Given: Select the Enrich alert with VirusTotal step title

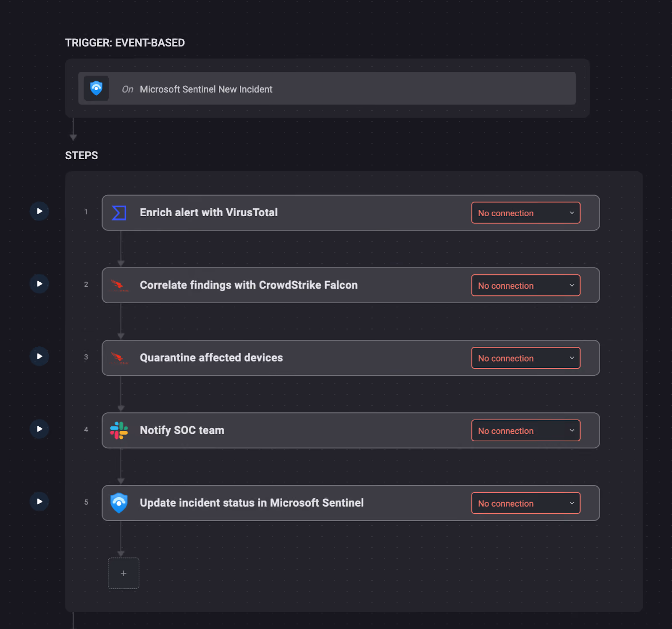Looking at the screenshot, I should click(x=209, y=212).
